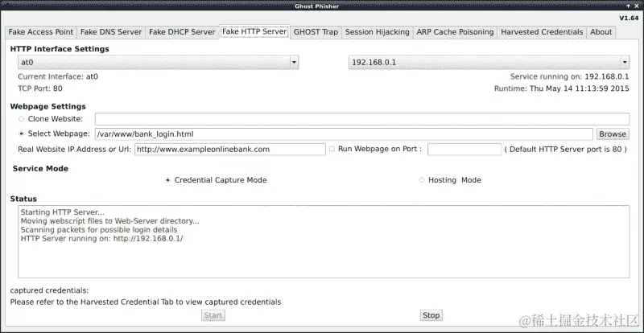Viewport: 644px width, 333px height.
Task: Enable Run Webpage on Port checkbox
Action: tap(332, 149)
